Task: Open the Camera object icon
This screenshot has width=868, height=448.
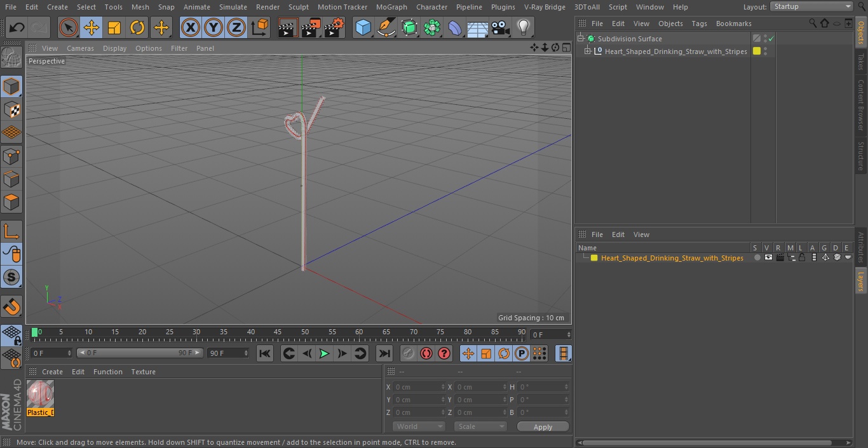Action: click(x=501, y=28)
